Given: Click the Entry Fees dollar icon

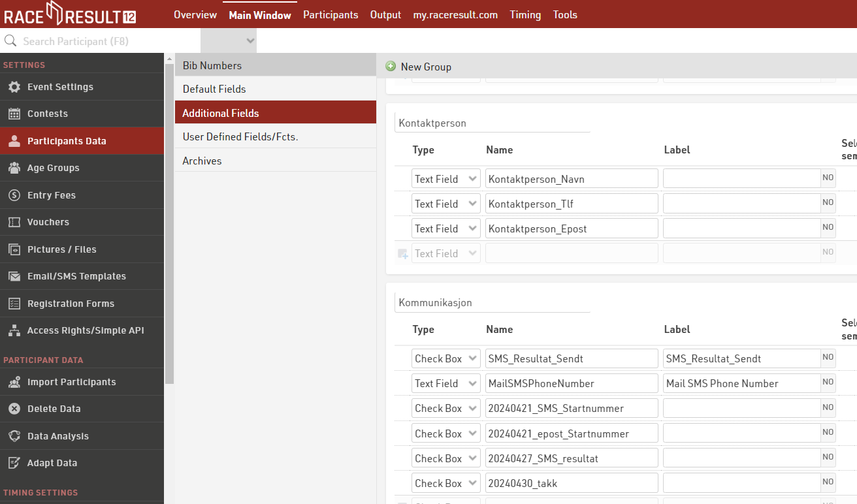Looking at the screenshot, I should click(x=14, y=195).
